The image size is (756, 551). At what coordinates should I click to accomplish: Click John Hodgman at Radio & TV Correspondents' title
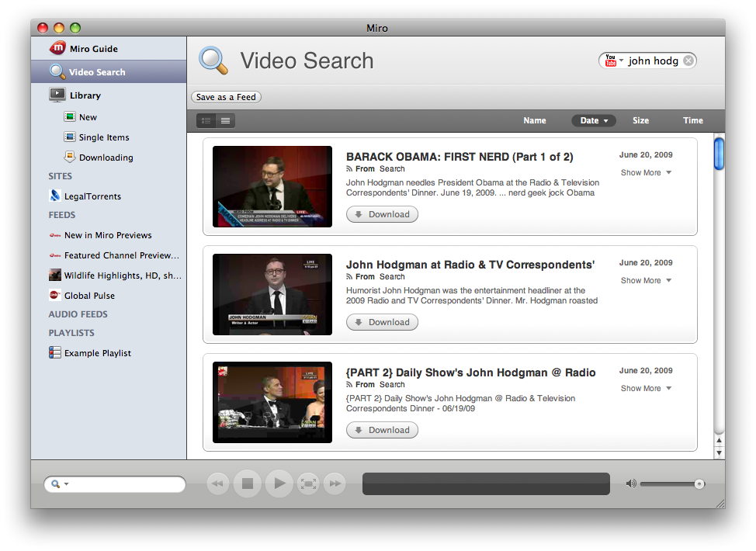coord(470,265)
